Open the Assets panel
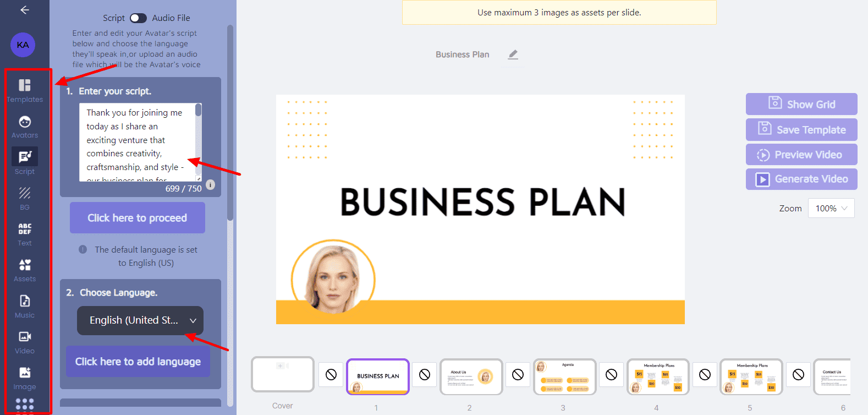 (25, 270)
